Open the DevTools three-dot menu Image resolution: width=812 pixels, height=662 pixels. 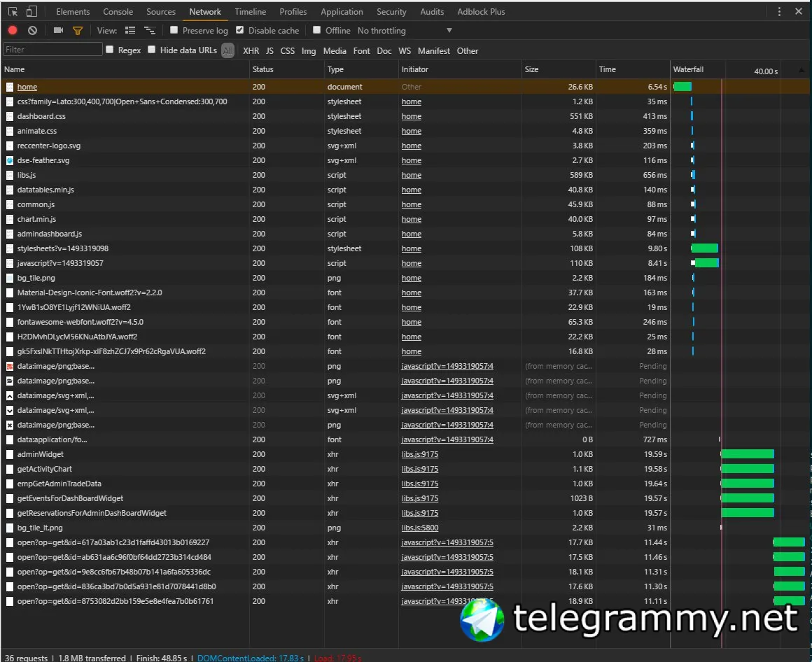pos(780,12)
